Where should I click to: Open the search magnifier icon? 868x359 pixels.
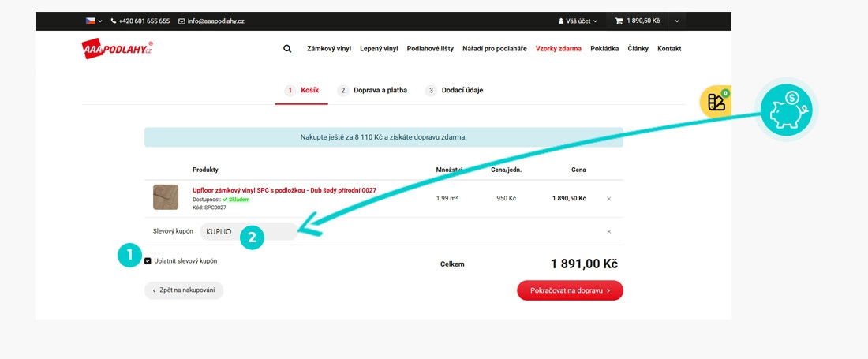coord(287,49)
